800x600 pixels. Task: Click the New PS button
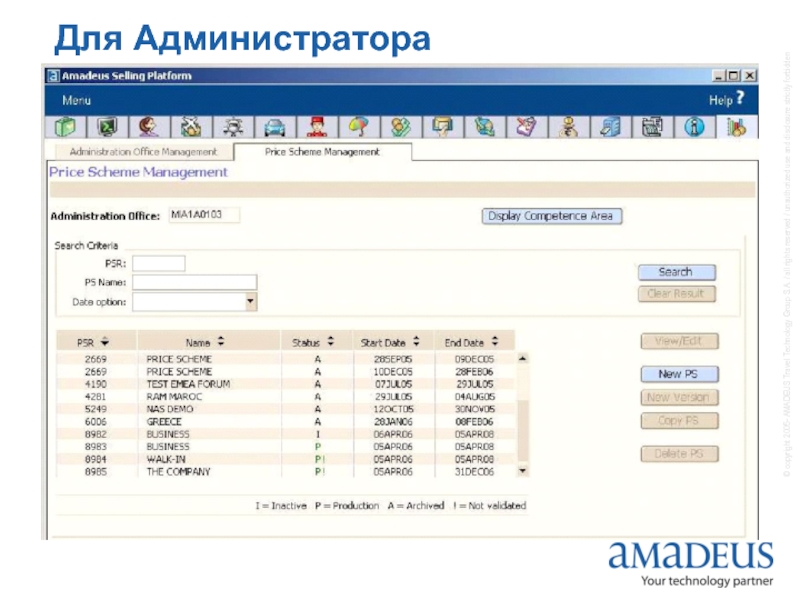(x=678, y=374)
